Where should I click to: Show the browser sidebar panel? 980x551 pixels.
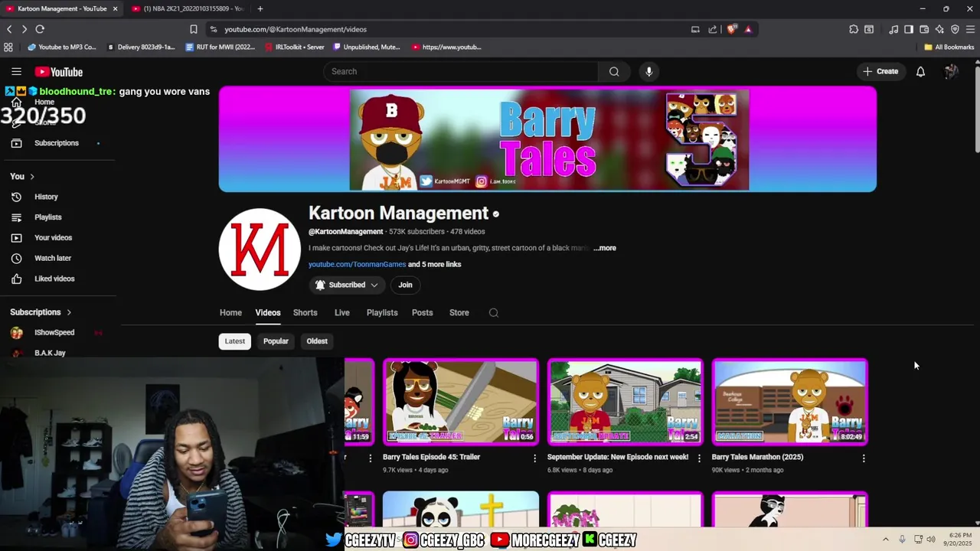(x=909, y=29)
